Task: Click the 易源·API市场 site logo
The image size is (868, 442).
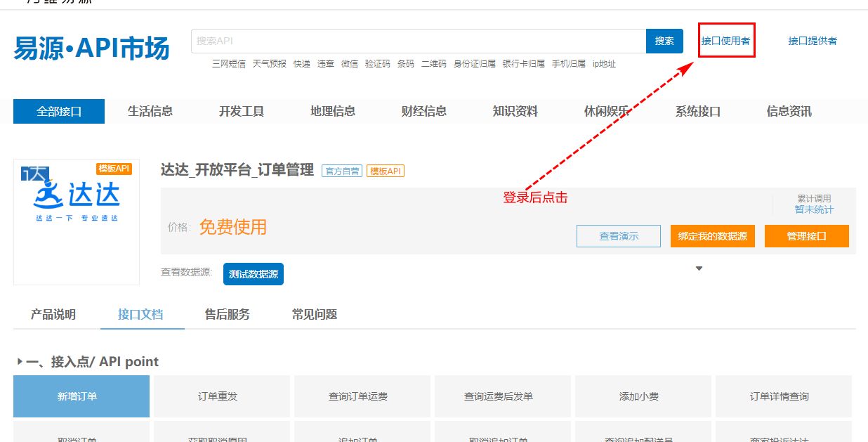Action: (91, 48)
